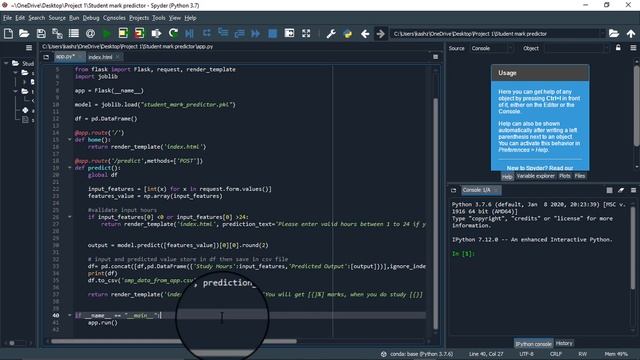Save all open files
This screenshot has height=360, width=640.
click(x=57, y=33)
